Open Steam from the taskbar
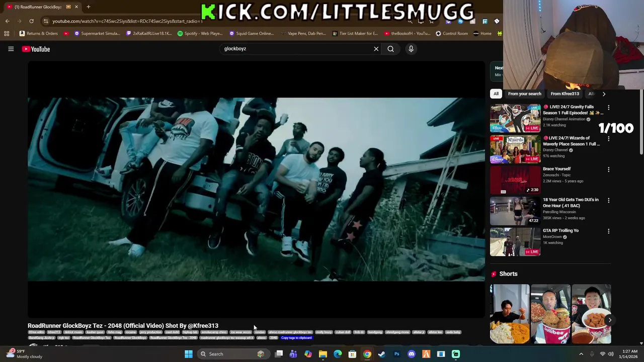The width and height of the screenshot is (644, 362). tap(382, 354)
